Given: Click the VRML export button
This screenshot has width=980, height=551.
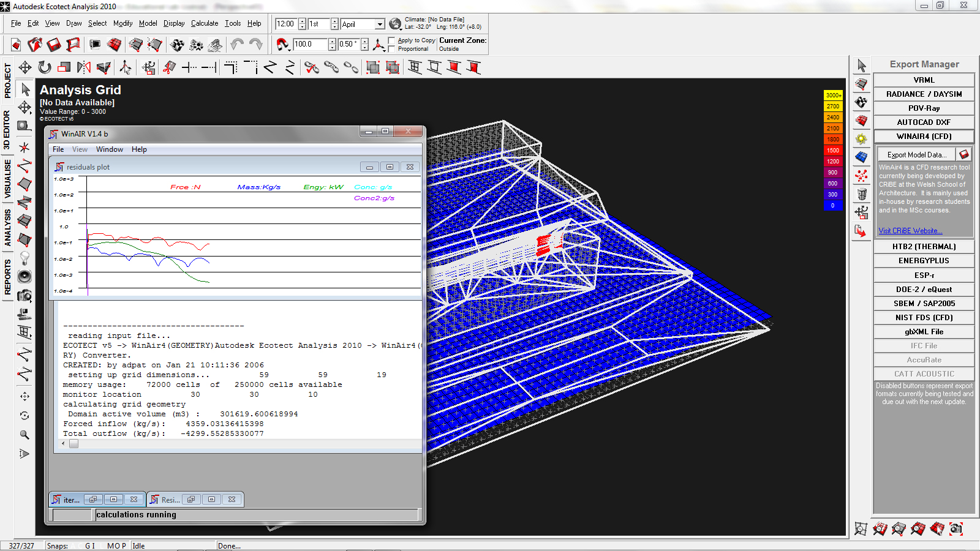Looking at the screenshot, I should click(x=924, y=80).
